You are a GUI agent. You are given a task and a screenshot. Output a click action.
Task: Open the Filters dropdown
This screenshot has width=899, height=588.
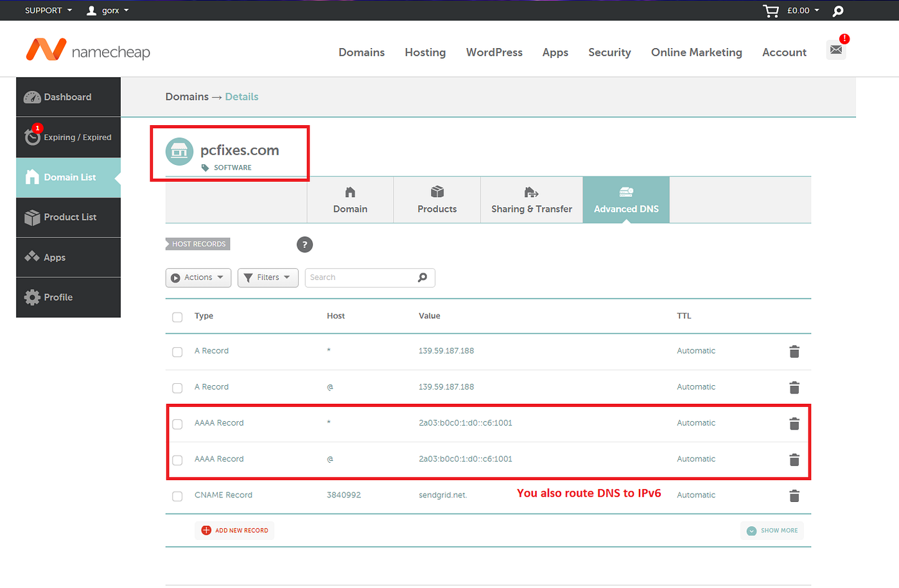coord(268,277)
